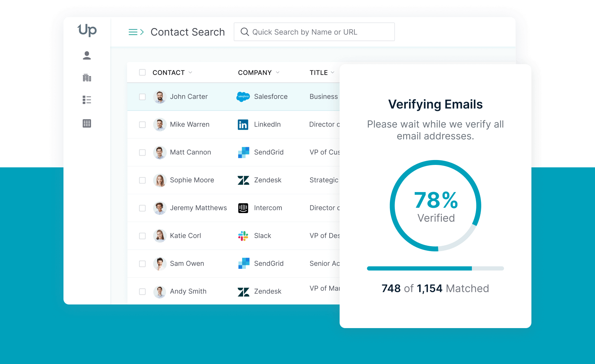Open the Lists icon in sidebar

coord(87,100)
